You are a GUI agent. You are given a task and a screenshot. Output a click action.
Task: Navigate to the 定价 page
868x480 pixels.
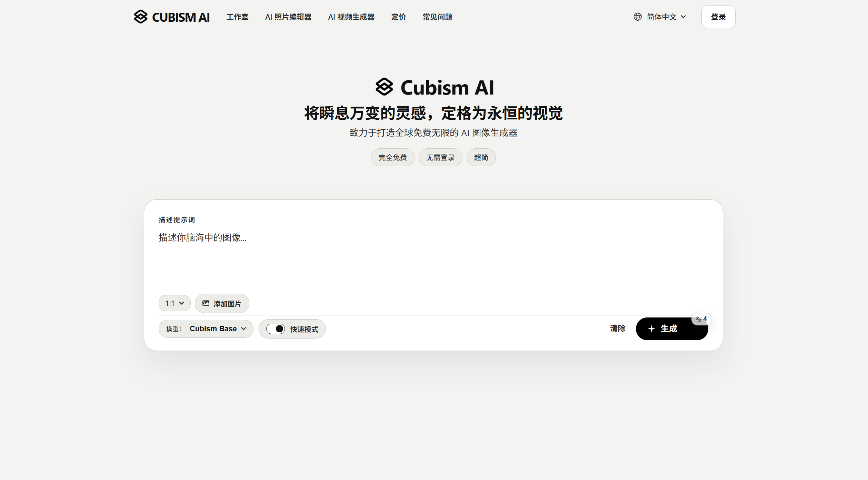(398, 17)
